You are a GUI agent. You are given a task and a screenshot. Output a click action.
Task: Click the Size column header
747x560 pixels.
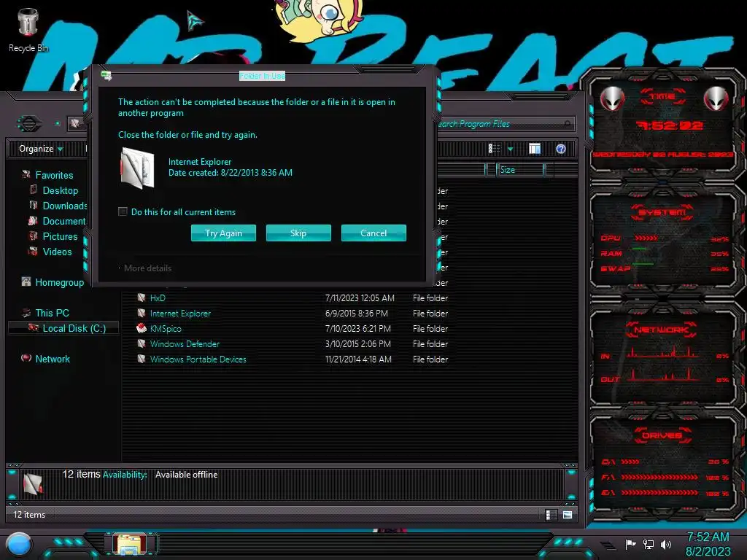pos(519,169)
